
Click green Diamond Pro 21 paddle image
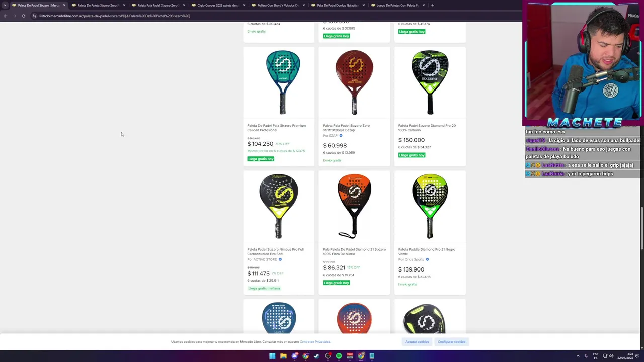tap(430, 206)
